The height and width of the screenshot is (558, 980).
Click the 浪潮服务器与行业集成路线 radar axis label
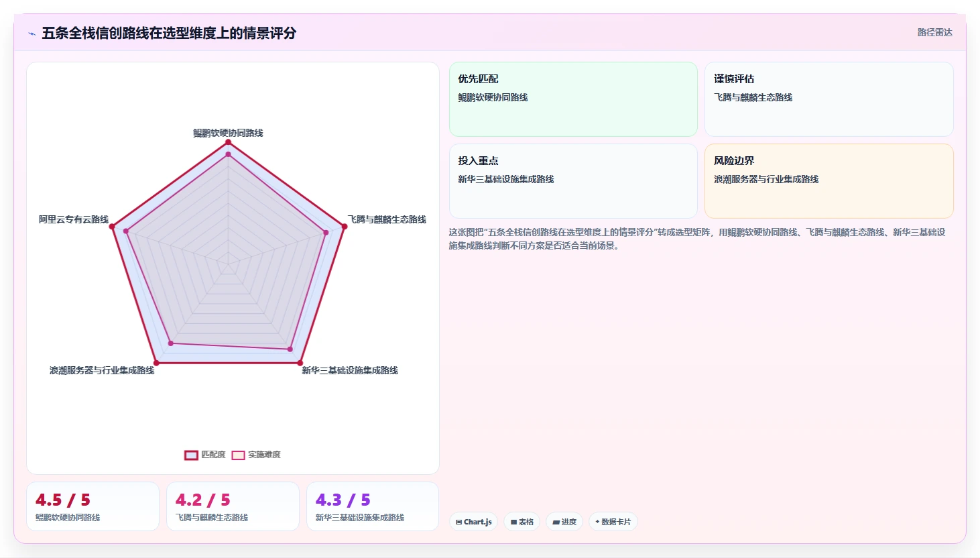click(102, 370)
